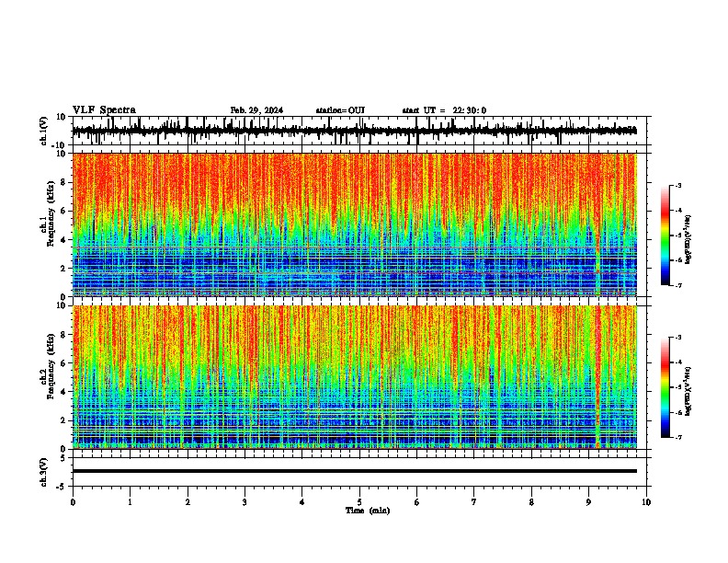This screenshot has width=728, height=563.
Task: Click the log(PSD) units label beside ch.1 color bar
Action: tap(688, 240)
